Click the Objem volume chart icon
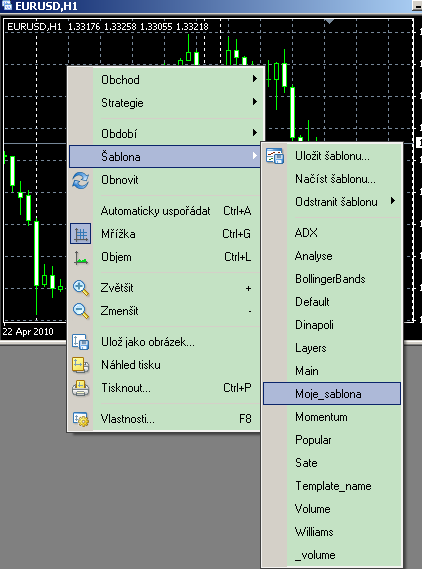Viewport: 422px width, 569px height. pyautogui.click(x=80, y=257)
